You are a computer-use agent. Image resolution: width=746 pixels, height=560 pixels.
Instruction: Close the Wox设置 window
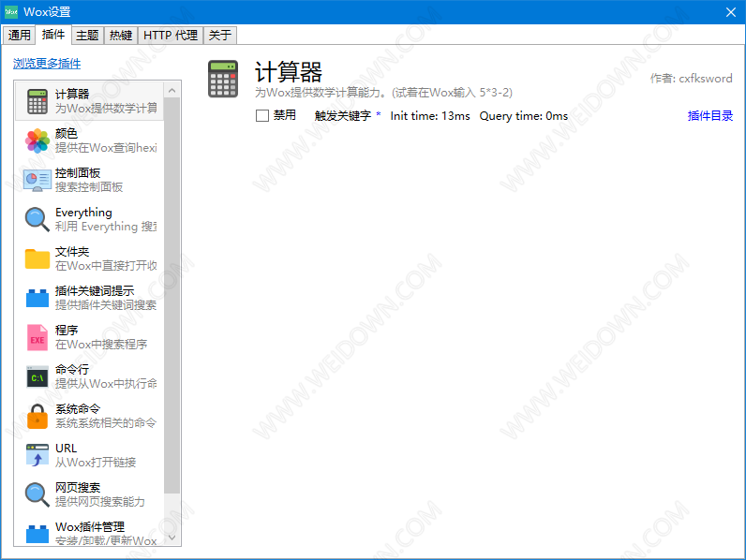[731, 12]
